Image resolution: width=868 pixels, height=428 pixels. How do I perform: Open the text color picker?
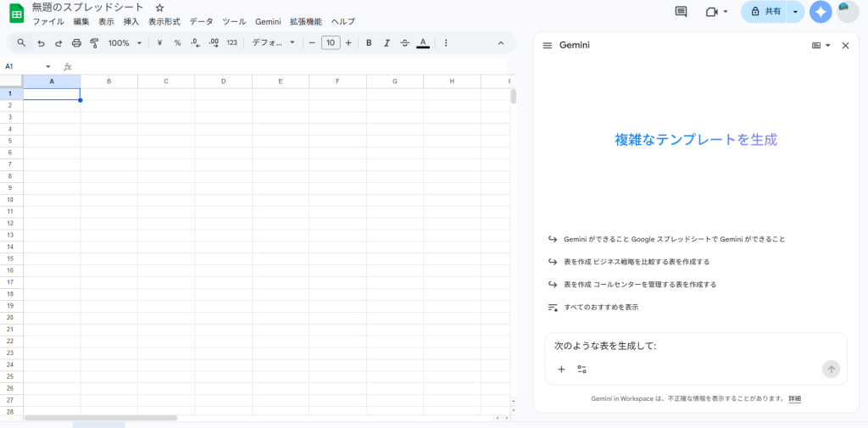423,42
